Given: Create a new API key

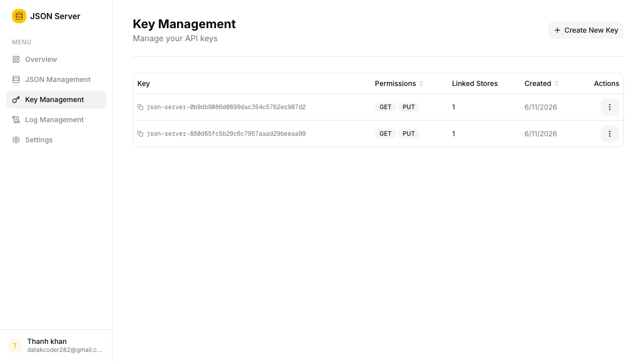Looking at the screenshot, I should [x=586, y=30].
